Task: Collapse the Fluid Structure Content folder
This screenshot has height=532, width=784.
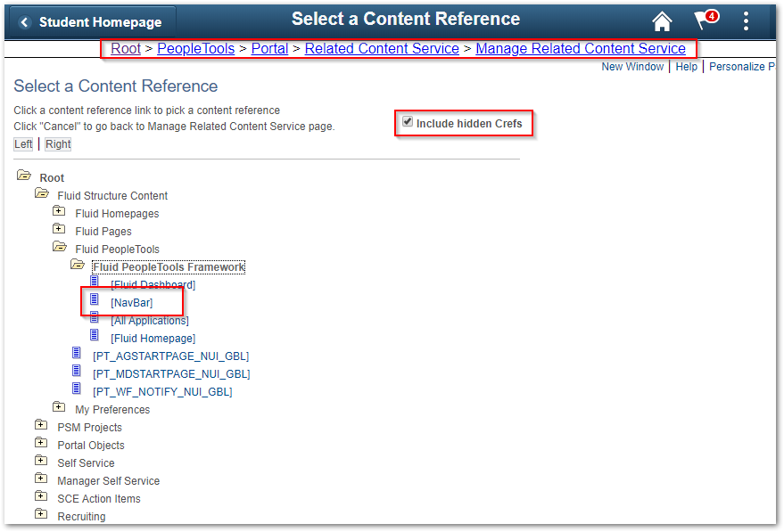Action: click(x=42, y=194)
